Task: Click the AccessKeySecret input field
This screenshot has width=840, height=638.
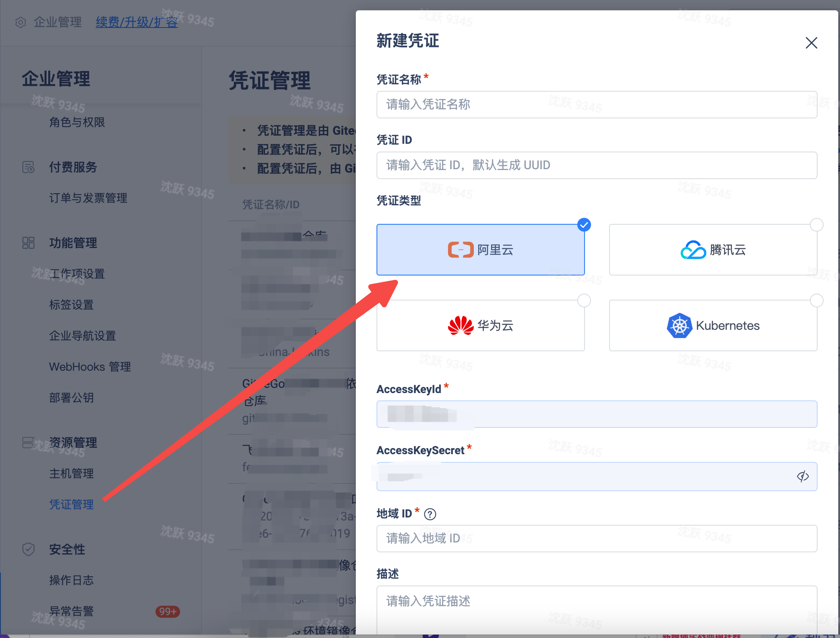Action: click(597, 477)
